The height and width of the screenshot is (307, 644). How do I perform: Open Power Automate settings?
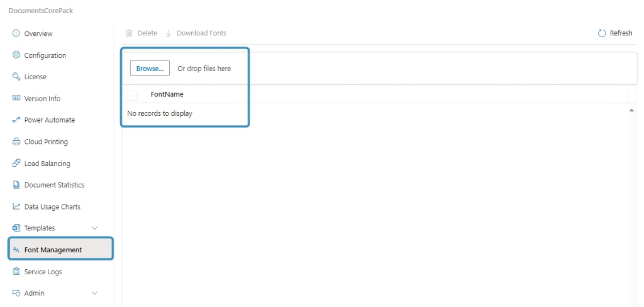[49, 120]
